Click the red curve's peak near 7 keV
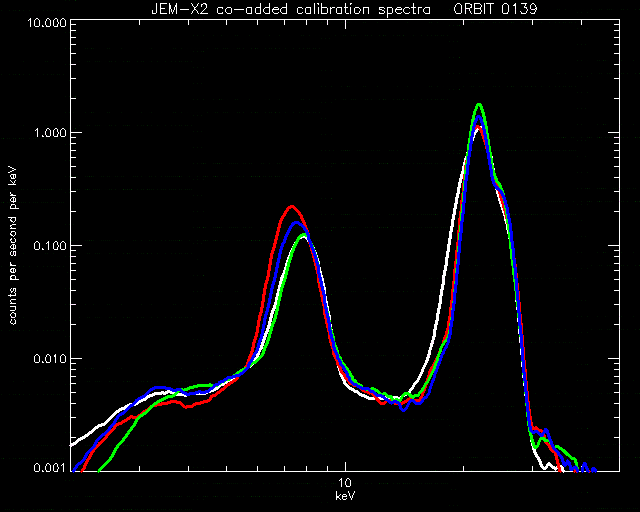Screen dimensions: 640x512 [x=291, y=207]
